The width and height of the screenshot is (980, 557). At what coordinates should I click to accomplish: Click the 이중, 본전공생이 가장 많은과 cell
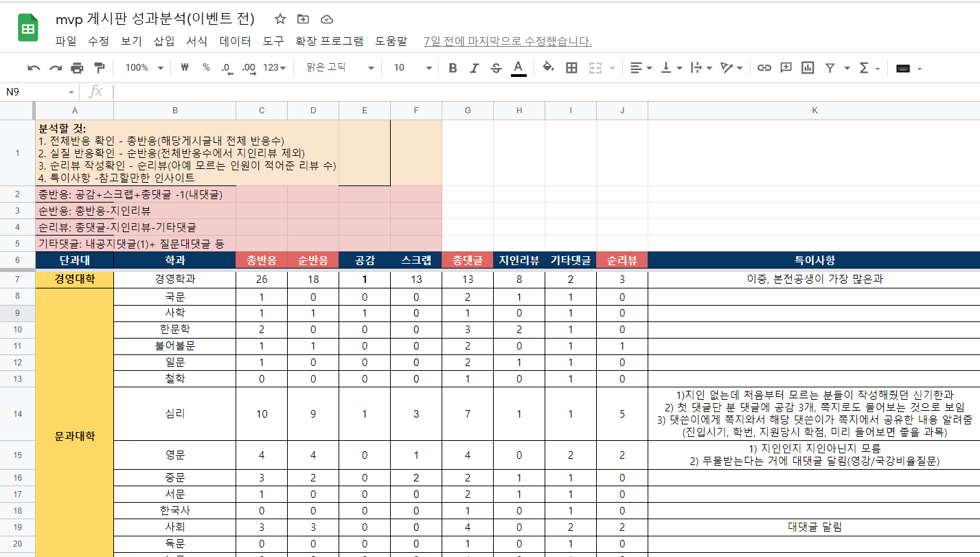pos(814,279)
